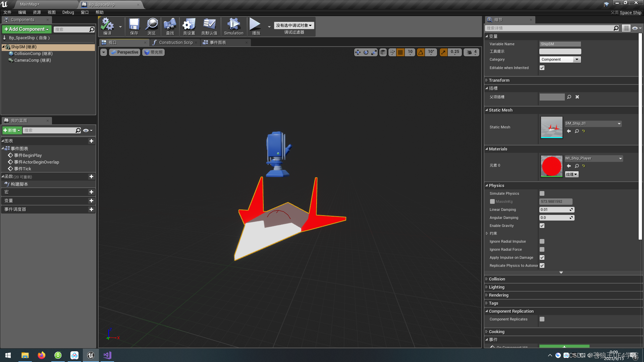Viewport: 644px width, 362px height.
Task: Open the 窗口 (Window) menu
Action: click(x=85, y=12)
